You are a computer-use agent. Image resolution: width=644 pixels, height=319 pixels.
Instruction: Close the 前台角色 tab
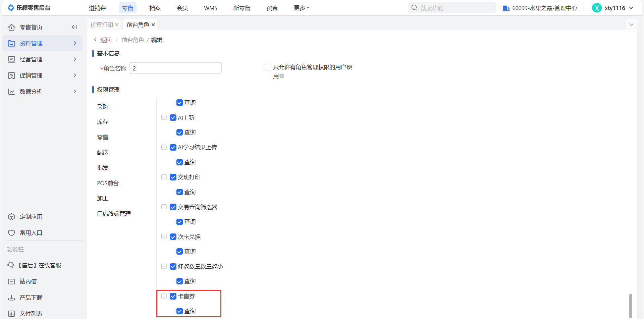[153, 25]
